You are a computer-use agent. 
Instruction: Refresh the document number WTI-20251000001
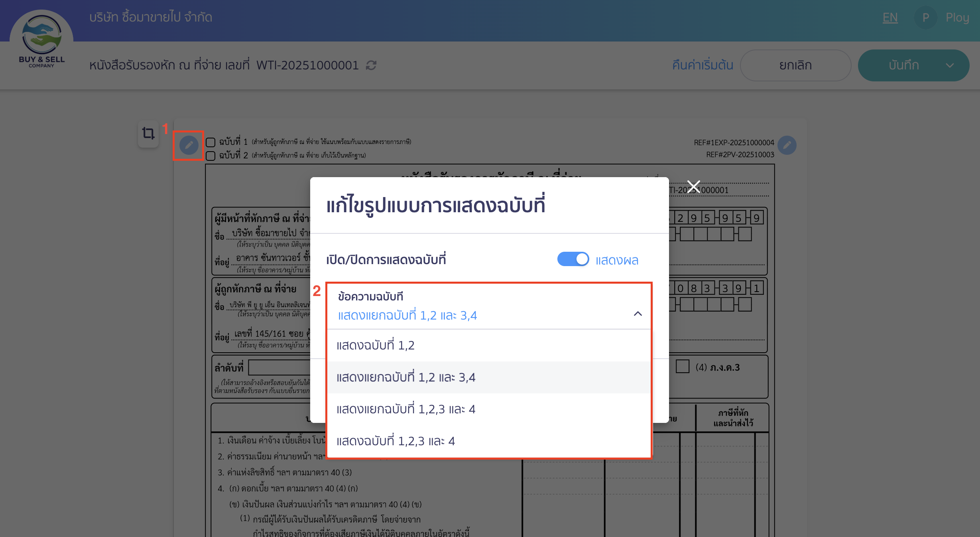[371, 65]
